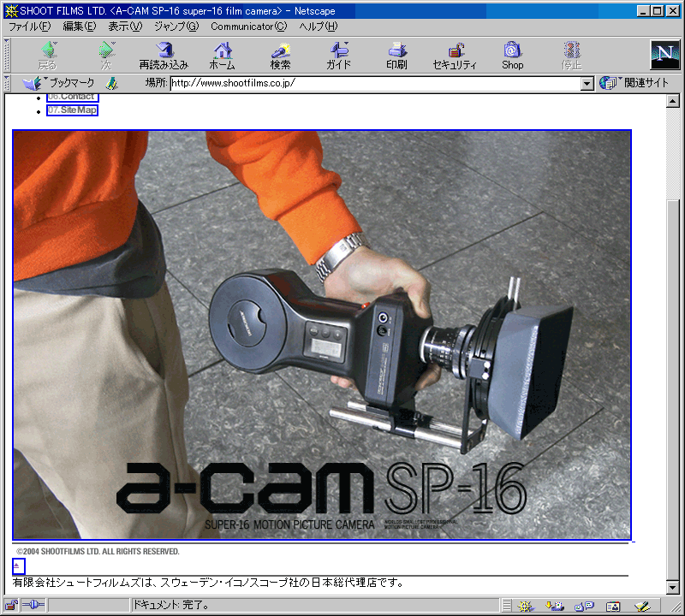The width and height of the screenshot is (685, 616).
Task: Open the ジャンプ(G) menu
Action: 176,27
